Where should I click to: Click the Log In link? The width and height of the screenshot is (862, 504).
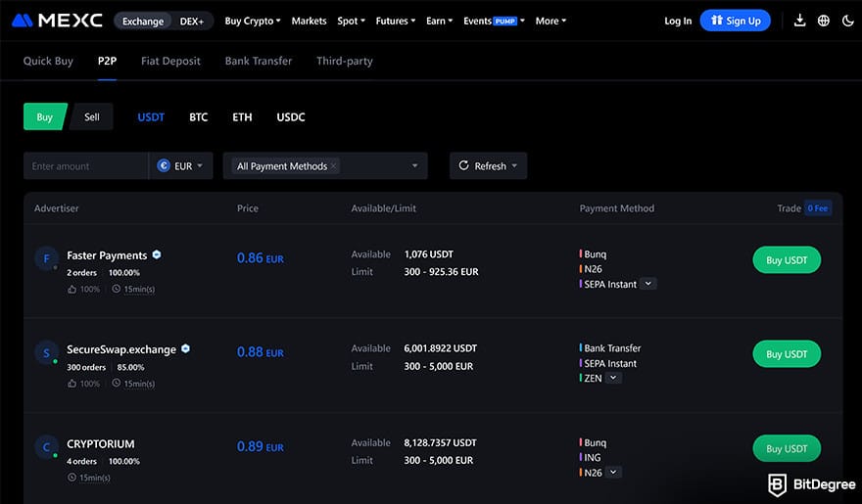678,21
